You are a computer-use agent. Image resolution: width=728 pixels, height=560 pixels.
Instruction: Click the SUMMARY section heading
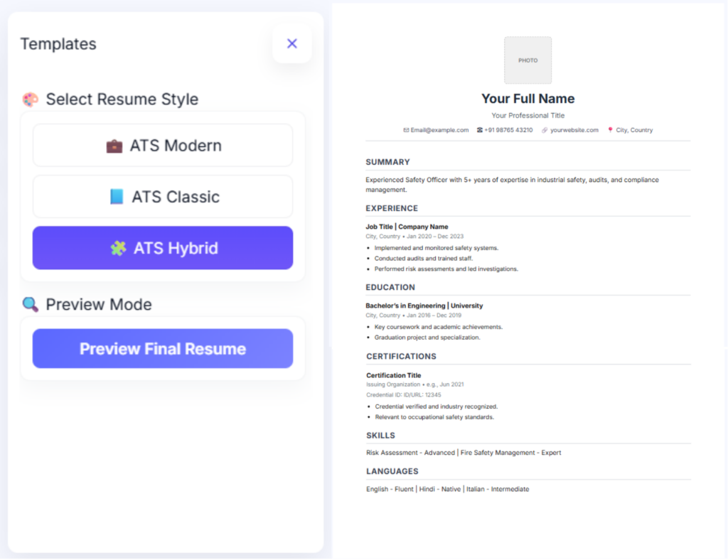tap(387, 162)
